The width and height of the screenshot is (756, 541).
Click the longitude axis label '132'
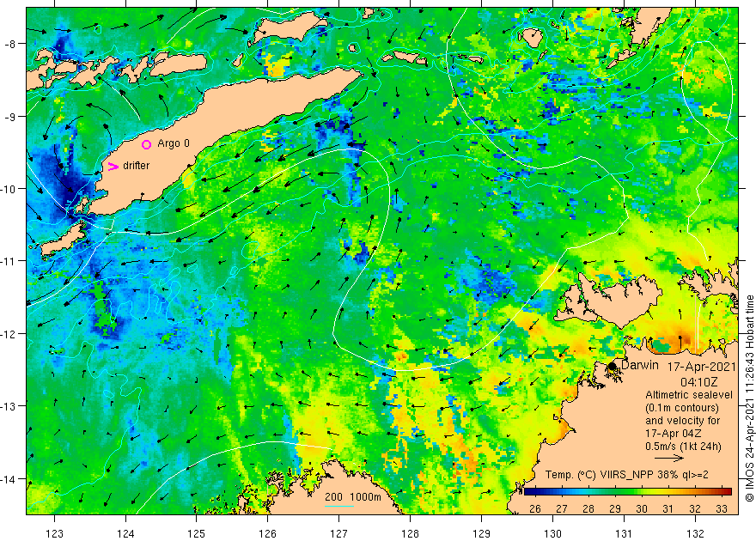tap(695, 533)
